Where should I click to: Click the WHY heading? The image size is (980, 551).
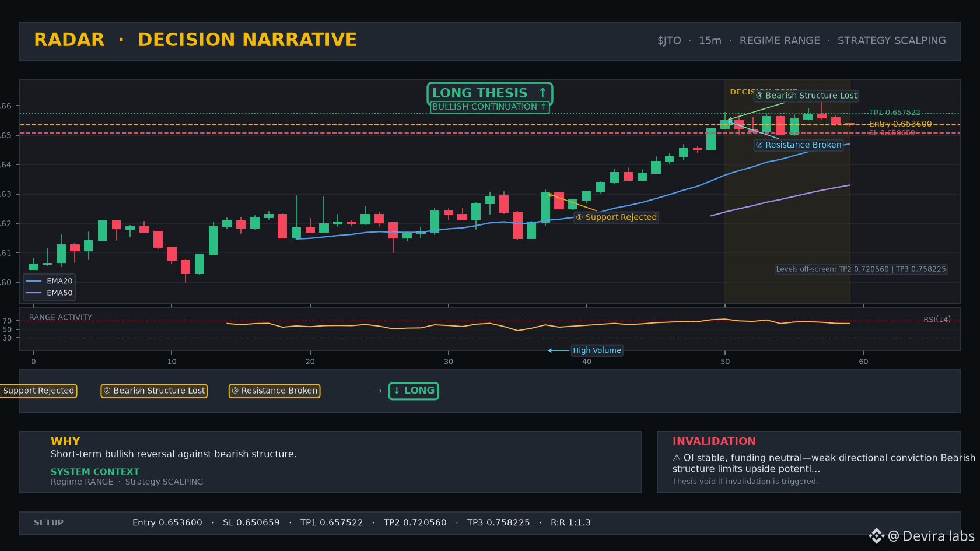tap(65, 441)
